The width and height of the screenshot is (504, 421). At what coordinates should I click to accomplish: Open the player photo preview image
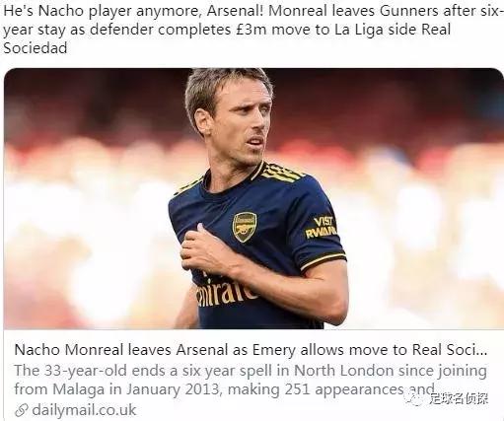253,198
